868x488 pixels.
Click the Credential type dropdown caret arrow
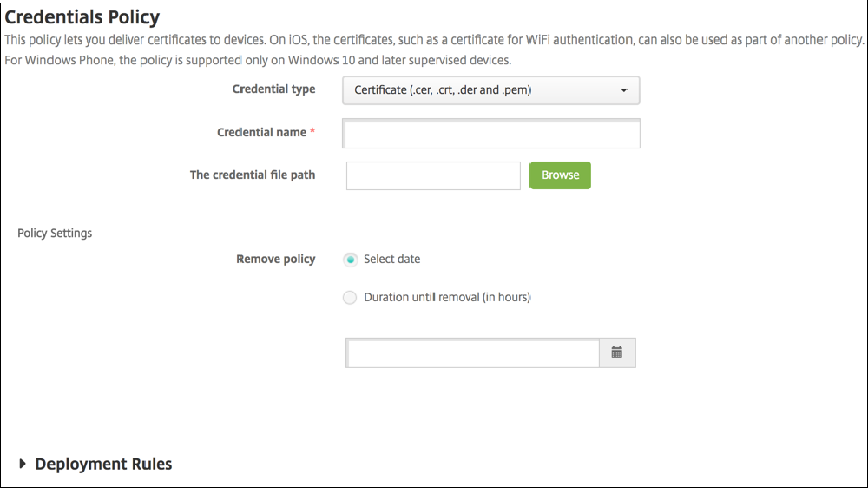(624, 90)
